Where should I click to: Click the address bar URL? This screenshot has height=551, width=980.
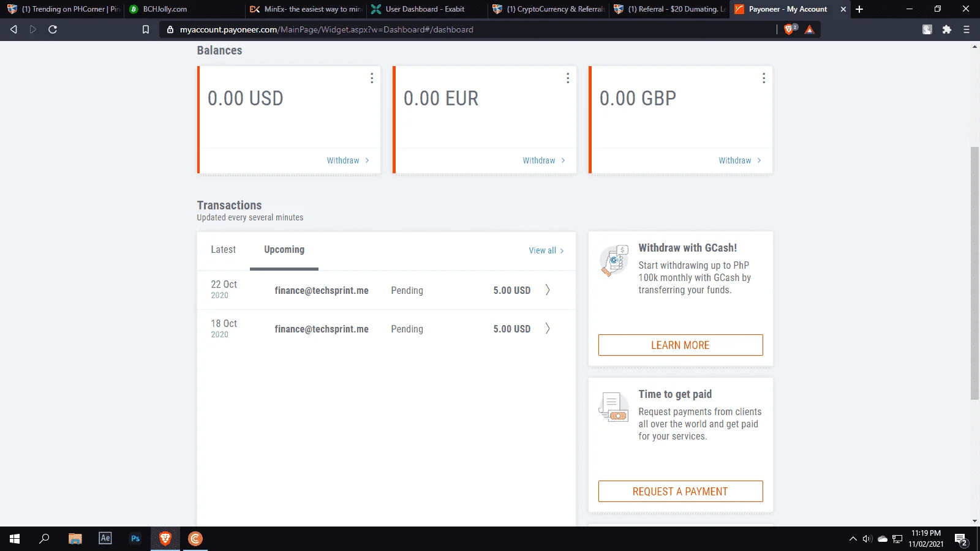(x=326, y=29)
